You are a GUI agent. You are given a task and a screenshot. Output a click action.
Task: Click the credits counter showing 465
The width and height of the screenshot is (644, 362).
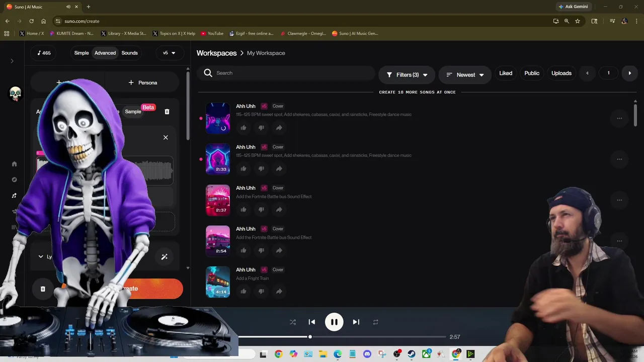coord(44,53)
